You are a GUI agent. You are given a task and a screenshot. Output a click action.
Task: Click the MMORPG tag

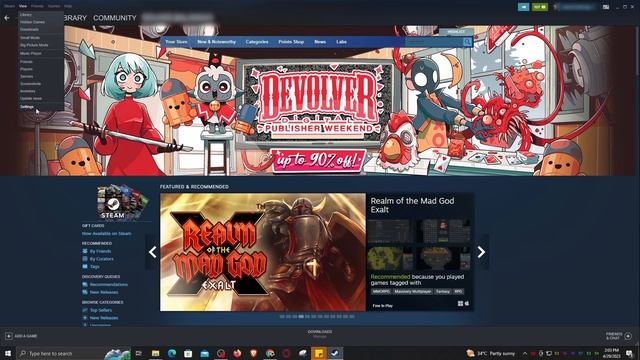[381, 291]
